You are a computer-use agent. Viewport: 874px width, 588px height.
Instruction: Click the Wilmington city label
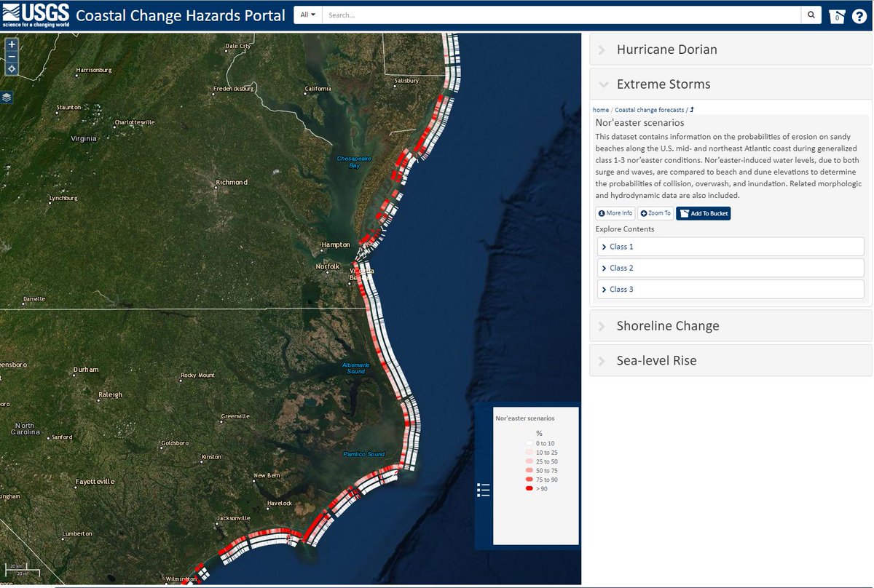pyautogui.click(x=181, y=579)
